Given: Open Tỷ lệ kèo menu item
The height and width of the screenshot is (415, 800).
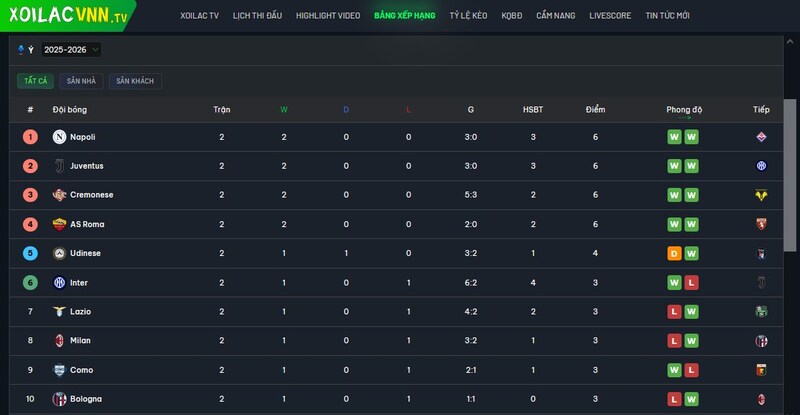Looking at the screenshot, I should 468,16.
